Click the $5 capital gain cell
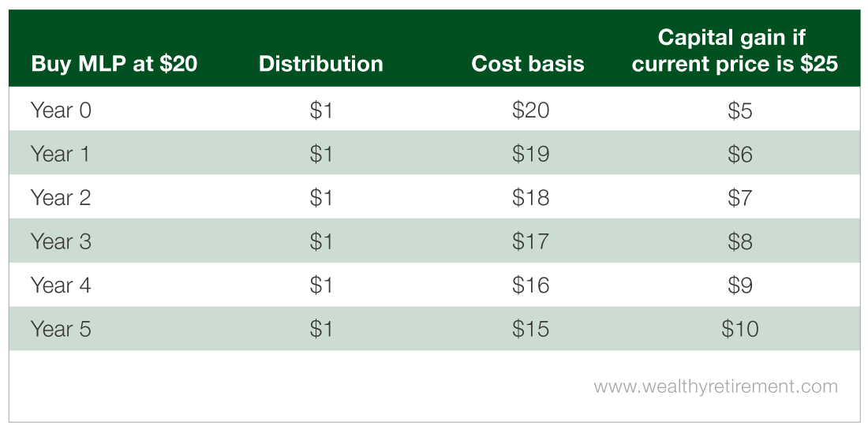Image resolution: width=868 pixels, height=433 pixels. pyautogui.click(x=740, y=110)
